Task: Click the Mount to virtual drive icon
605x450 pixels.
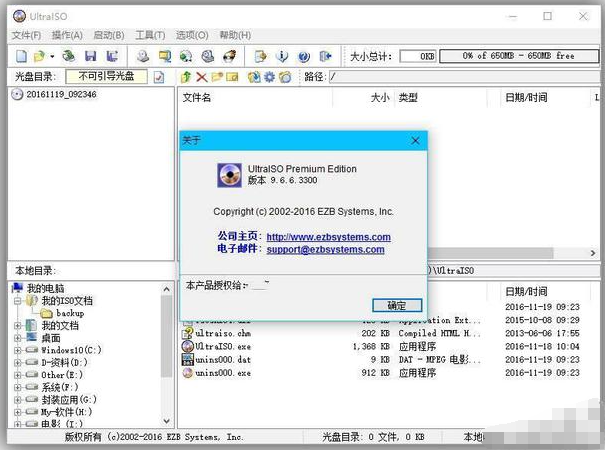Action: click(208, 56)
